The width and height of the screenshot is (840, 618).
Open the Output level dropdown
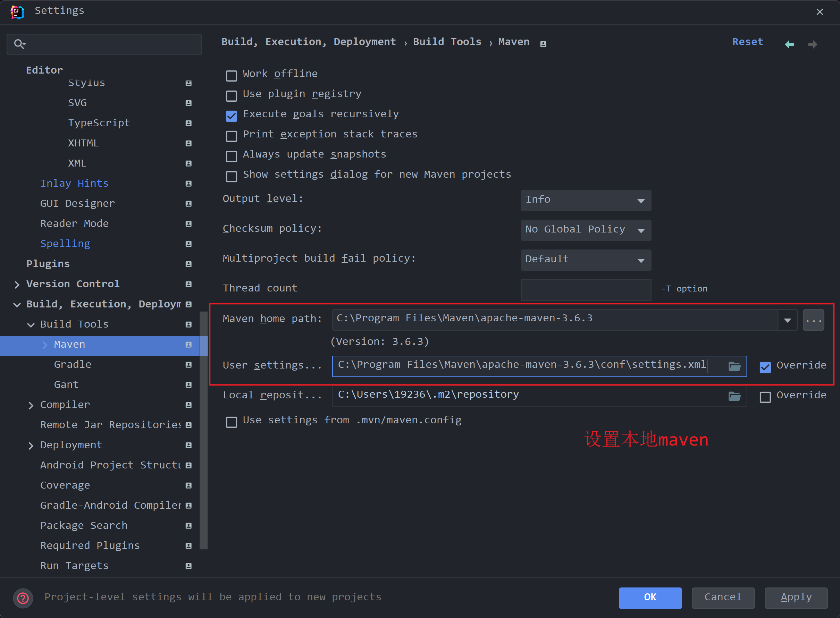click(586, 201)
